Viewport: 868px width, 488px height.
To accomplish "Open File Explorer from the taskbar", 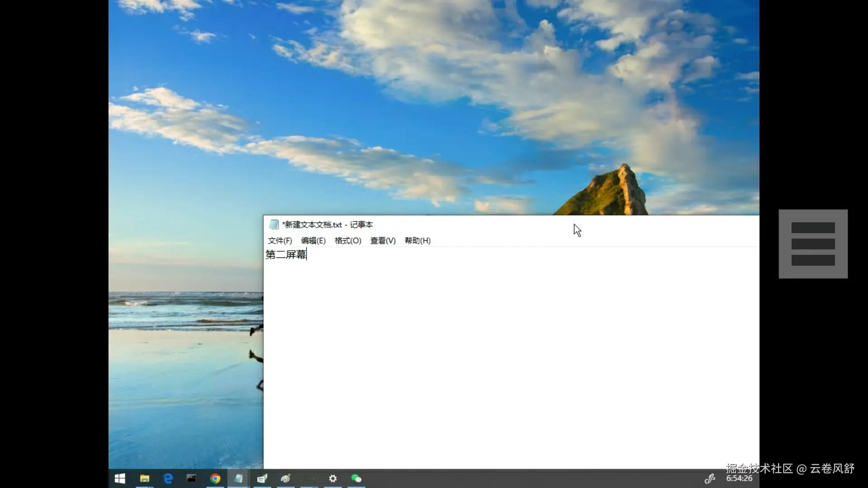I will coord(144,479).
